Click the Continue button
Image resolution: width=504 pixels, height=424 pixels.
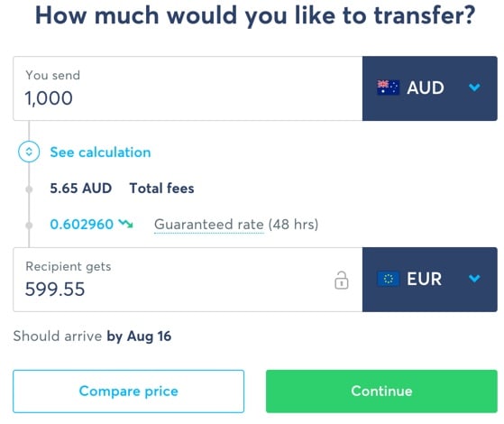point(381,392)
